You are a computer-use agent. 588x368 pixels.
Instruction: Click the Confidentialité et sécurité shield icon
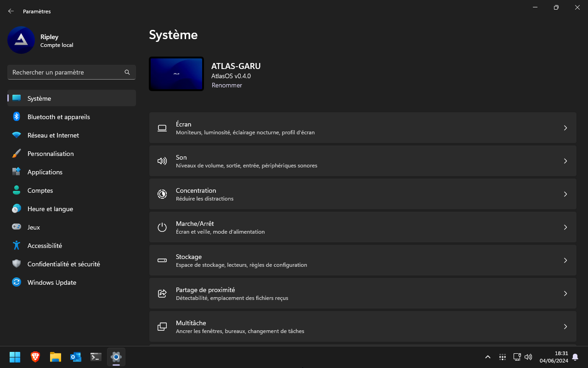pyautogui.click(x=17, y=264)
